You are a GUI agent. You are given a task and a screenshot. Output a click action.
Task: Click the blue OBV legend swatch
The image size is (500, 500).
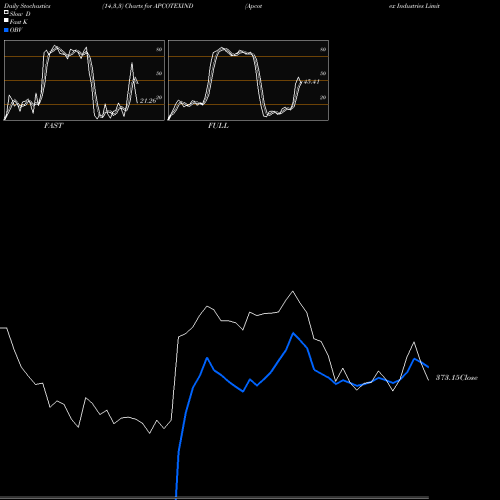click(6, 30)
